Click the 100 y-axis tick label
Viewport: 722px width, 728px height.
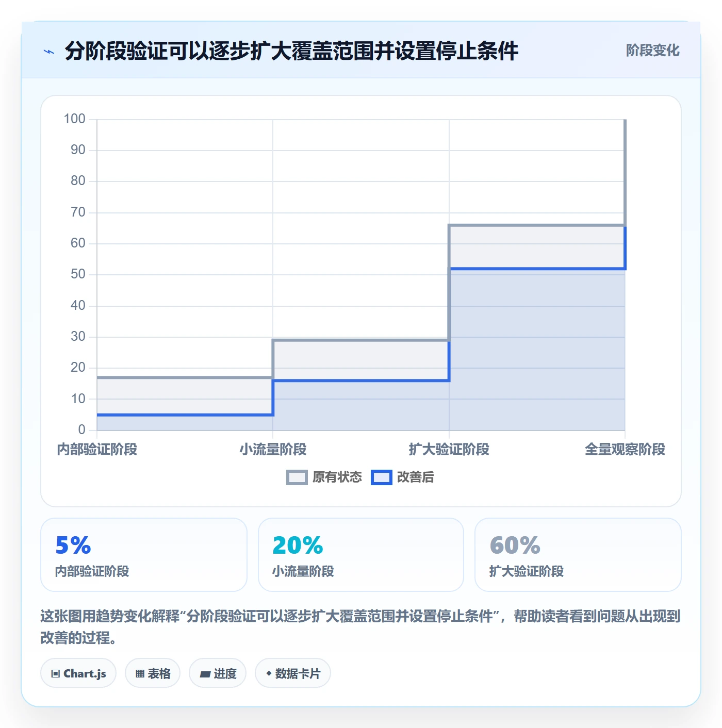pos(74,119)
